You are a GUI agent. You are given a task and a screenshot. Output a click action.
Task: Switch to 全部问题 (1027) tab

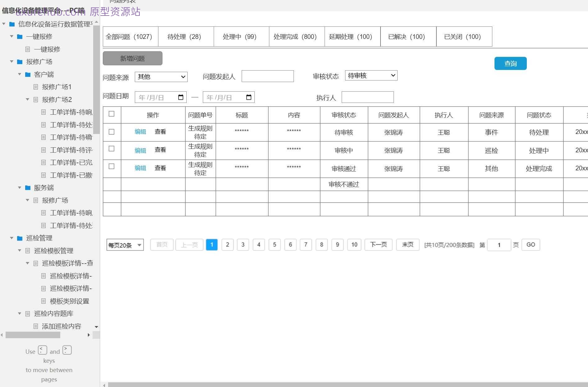pyautogui.click(x=130, y=37)
